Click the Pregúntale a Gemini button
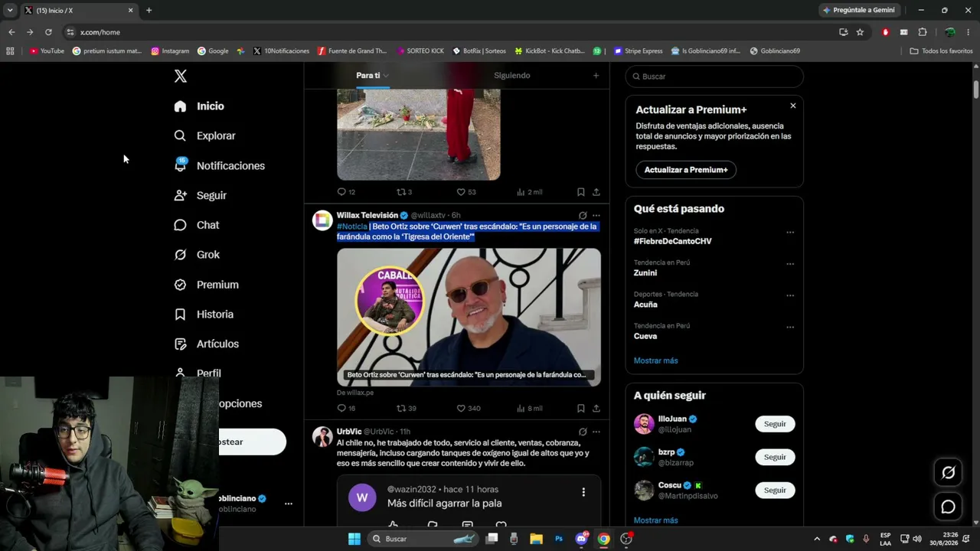980x551 pixels. 858,10
